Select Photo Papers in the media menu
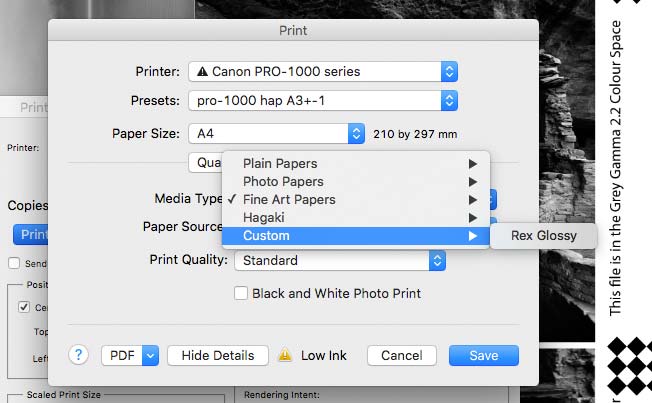 pos(356,182)
